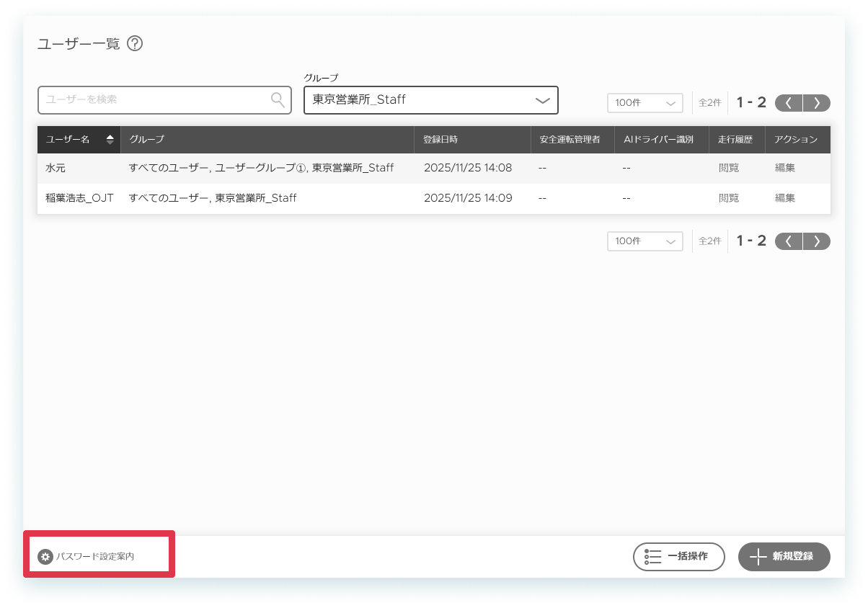Open the help icon beside ユーザー一覧

(x=135, y=44)
